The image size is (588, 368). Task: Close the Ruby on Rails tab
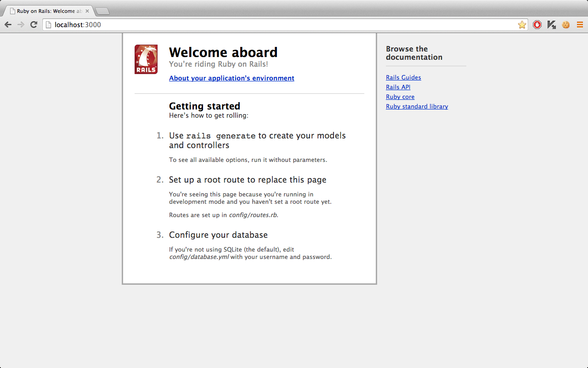[x=87, y=11]
